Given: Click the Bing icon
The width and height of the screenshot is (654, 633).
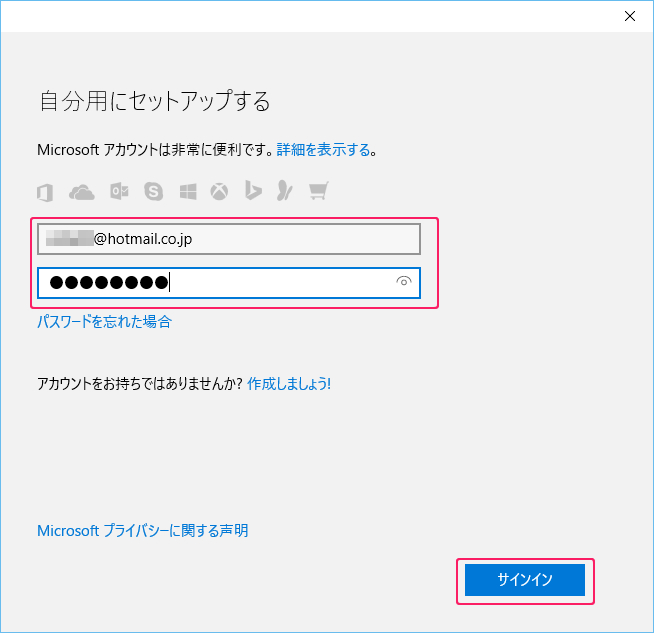Looking at the screenshot, I should coord(253,191).
